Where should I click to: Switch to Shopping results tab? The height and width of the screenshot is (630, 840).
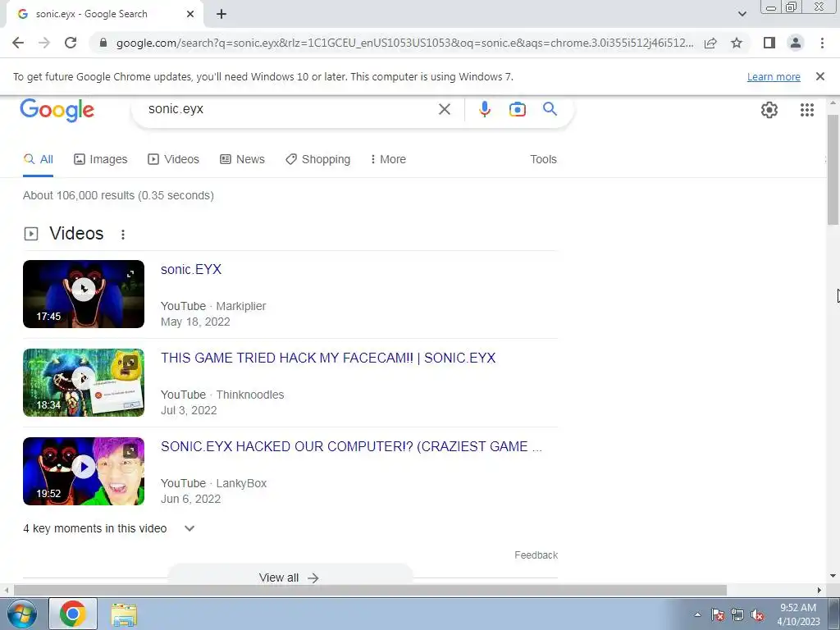tap(317, 159)
